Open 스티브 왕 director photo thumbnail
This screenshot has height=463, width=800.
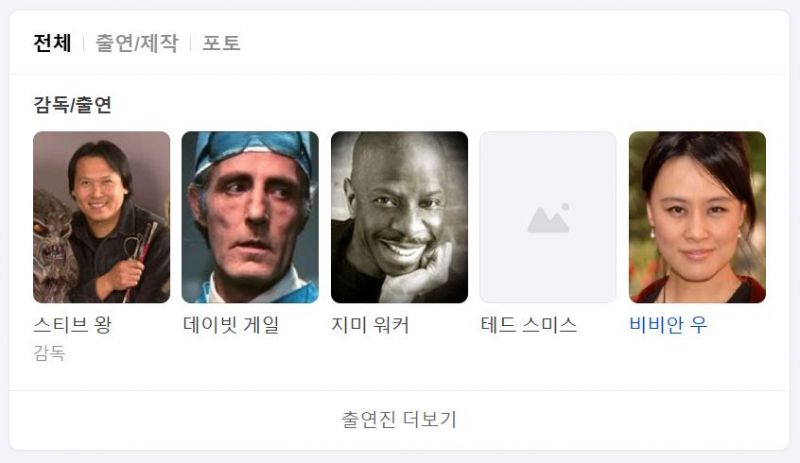(102, 217)
